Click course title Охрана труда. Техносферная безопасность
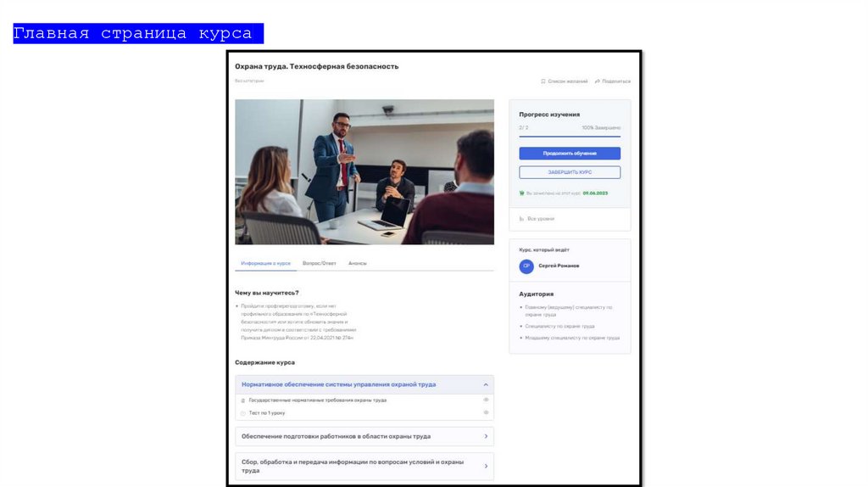 click(x=317, y=66)
